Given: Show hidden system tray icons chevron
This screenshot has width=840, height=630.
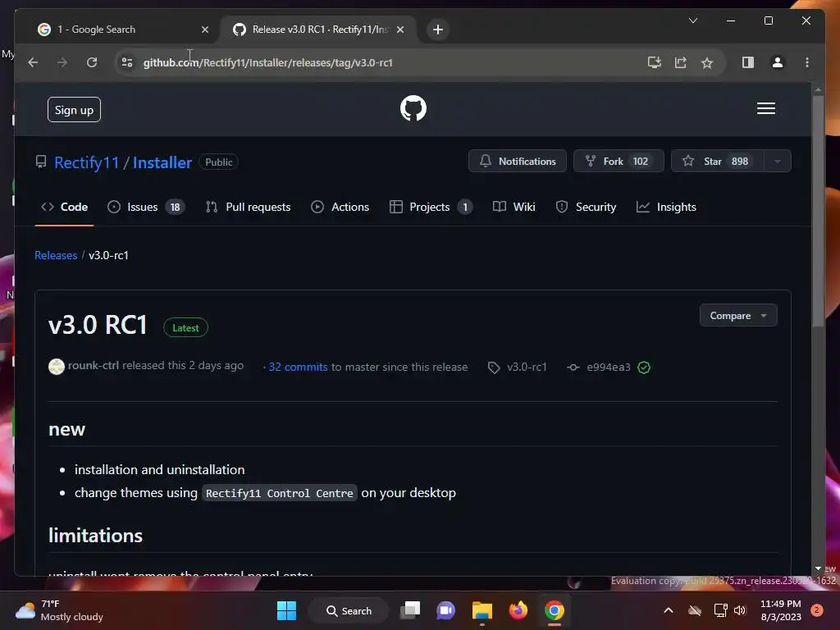Looking at the screenshot, I should [668, 610].
